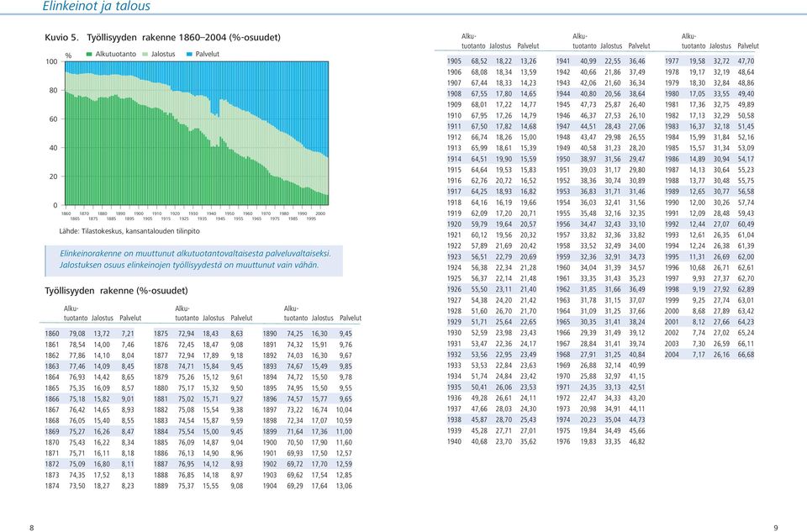Select the 'Lähde: Tilastokeskus, kansantalouden tilinpito' source line
This screenshot has width=807, height=532.
tap(129, 231)
